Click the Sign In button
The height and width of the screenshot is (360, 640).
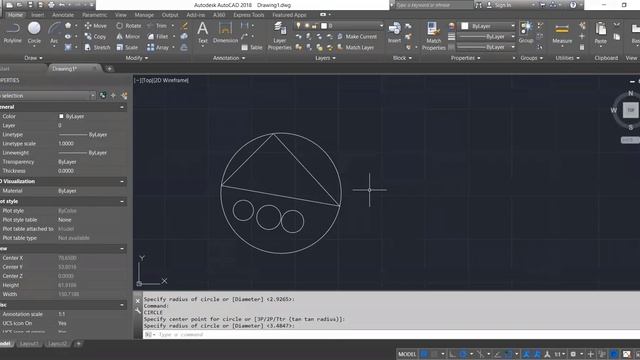499,5
